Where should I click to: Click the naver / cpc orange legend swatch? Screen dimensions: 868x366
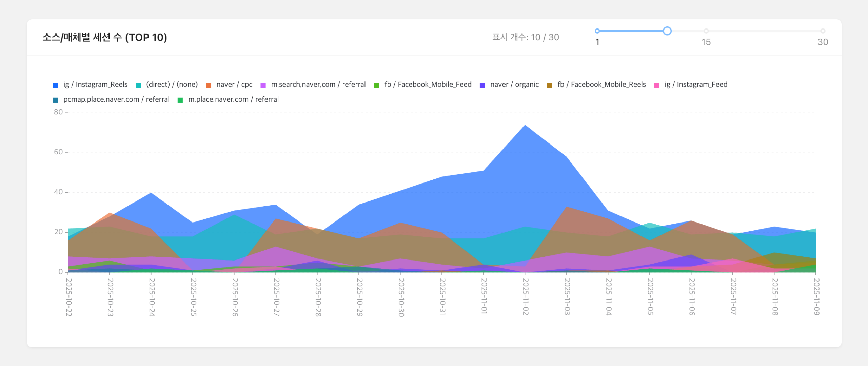tap(209, 85)
